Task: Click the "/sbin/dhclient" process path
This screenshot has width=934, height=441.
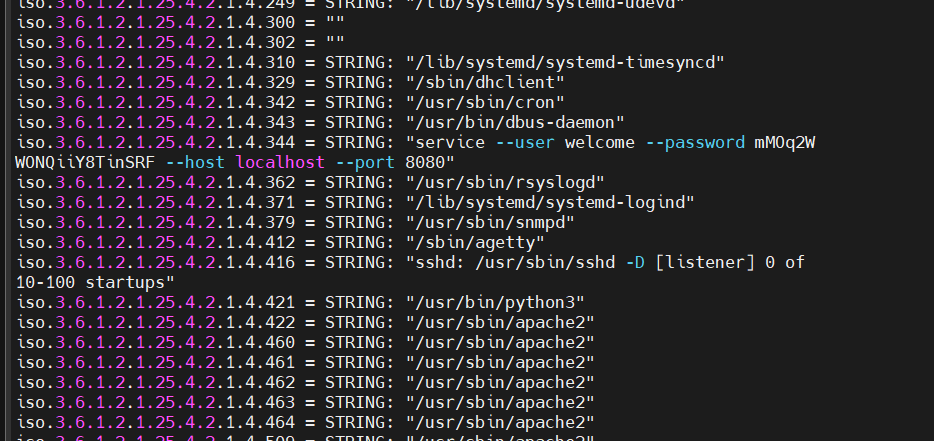Action: pyautogui.click(x=485, y=82)
